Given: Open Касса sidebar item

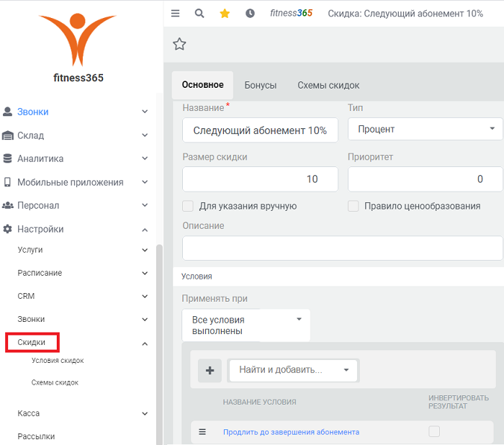Looking at the screenshot, I should point(28,413).
